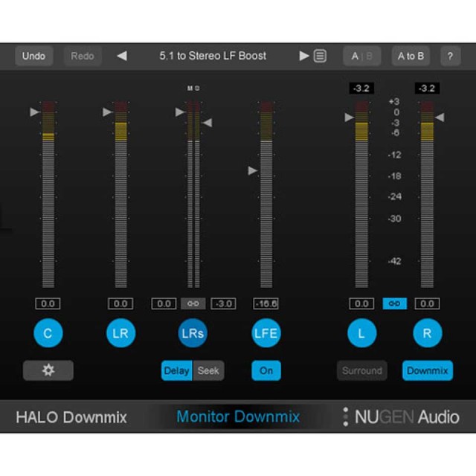Click the C channel fader triangle handle
476x476 pixels.
tap(35, 112)
